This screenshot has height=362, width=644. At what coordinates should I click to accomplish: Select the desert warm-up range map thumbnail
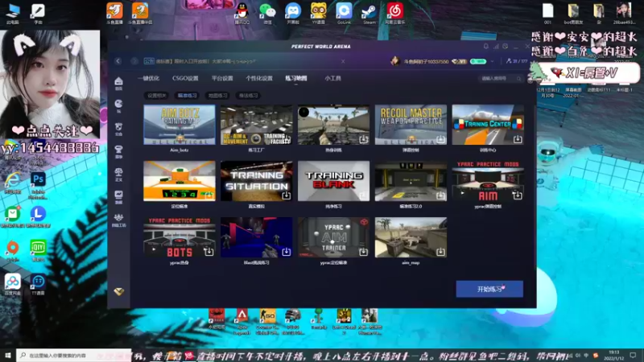tap(333, 125)
